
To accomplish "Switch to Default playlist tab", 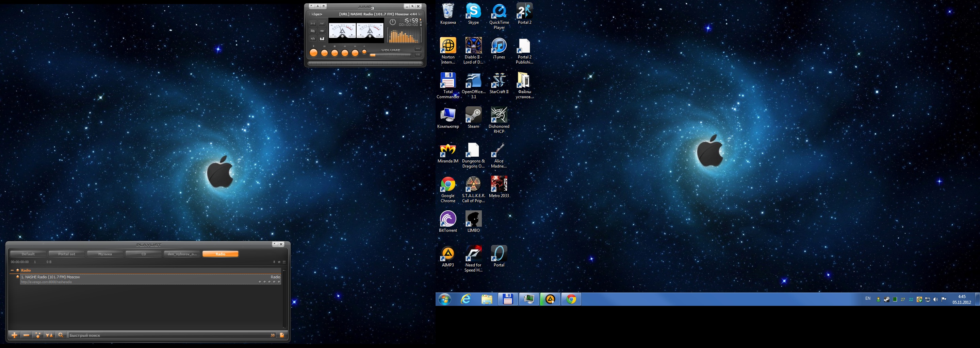I will click(x=28, y=254).
